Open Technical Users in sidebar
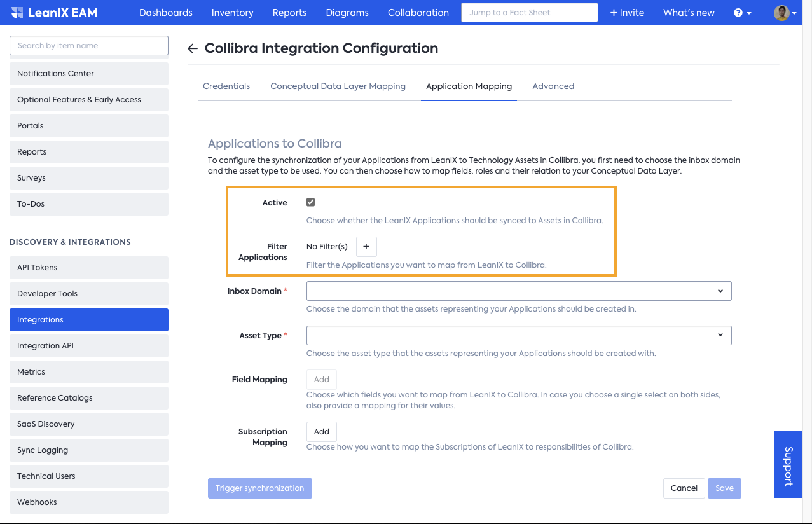Screen dimensions: 812x524 coord(89,476)
